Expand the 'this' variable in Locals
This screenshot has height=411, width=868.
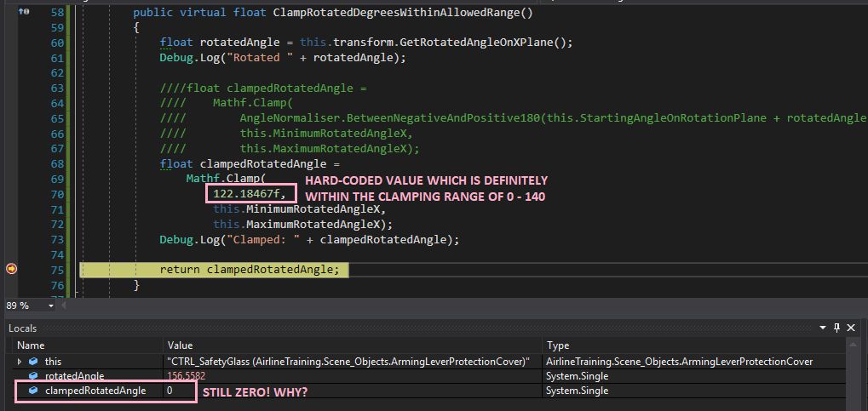[x=20, y=361]
